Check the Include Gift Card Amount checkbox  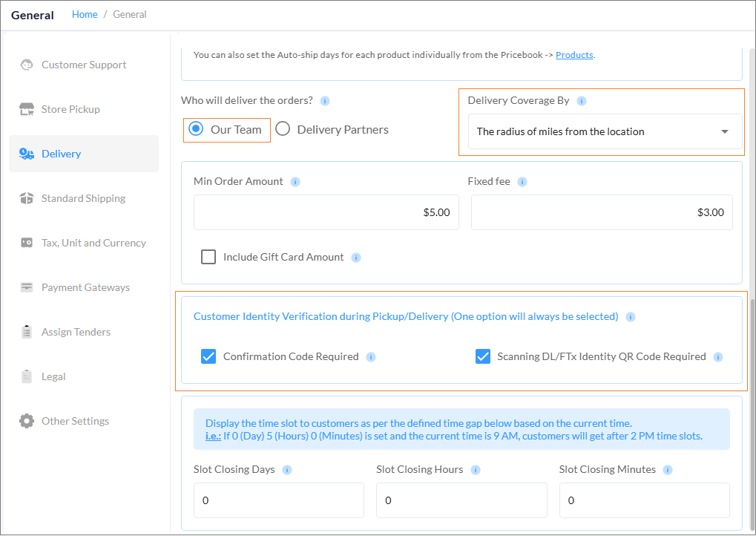coord(208,257)
